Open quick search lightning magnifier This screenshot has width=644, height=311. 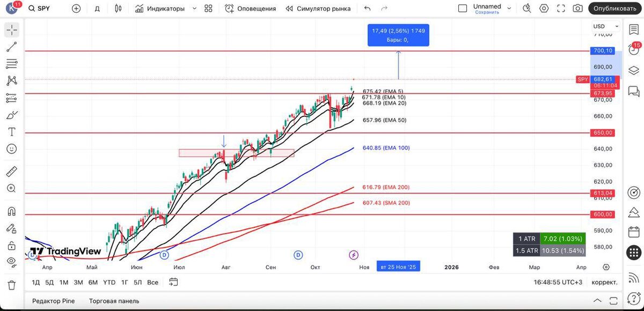click(527, 9)
